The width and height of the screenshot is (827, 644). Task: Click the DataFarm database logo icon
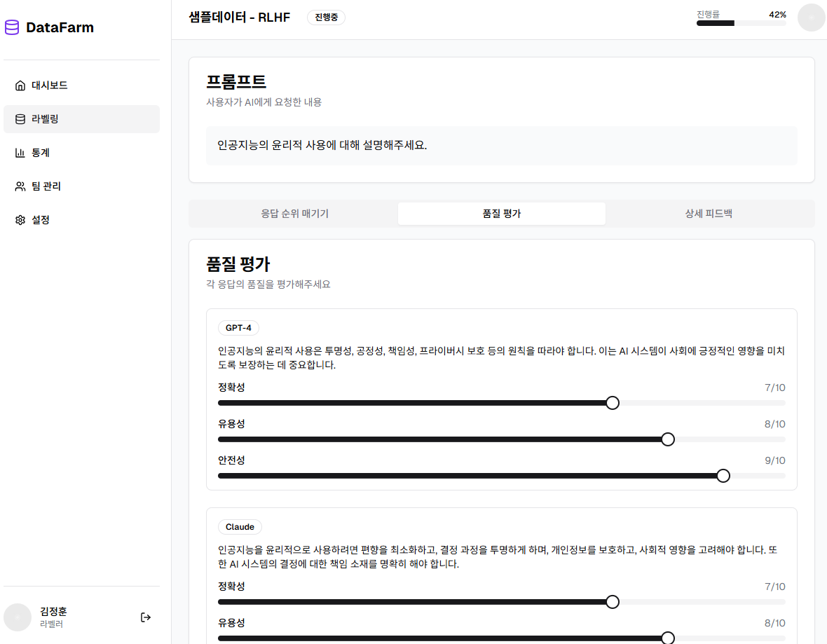pos(11,27)
